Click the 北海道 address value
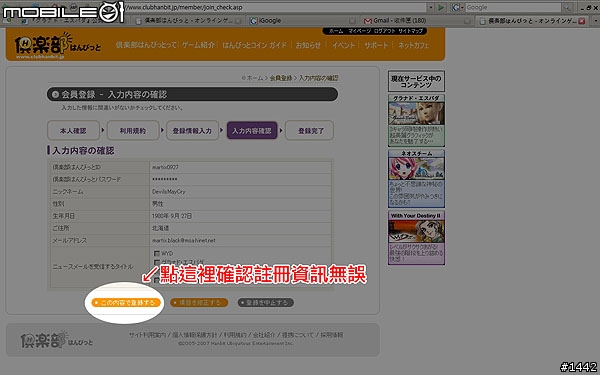This screenshot has height=375, width=600. [x=160, y=228]
